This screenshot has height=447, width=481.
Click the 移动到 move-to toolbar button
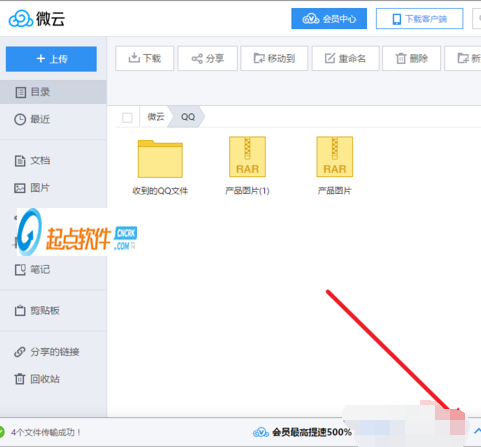274,58
